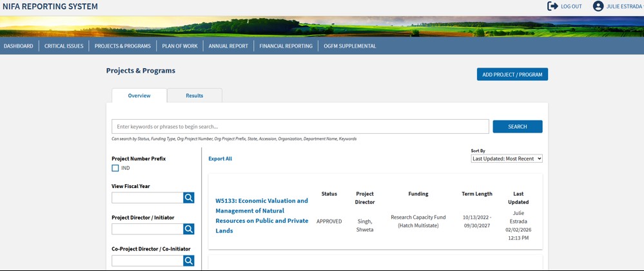The width and height of the screenshot is (644, 271).
Task: Click the Co-Project Director / Co-Initiator input field
Action: [148, 261]
